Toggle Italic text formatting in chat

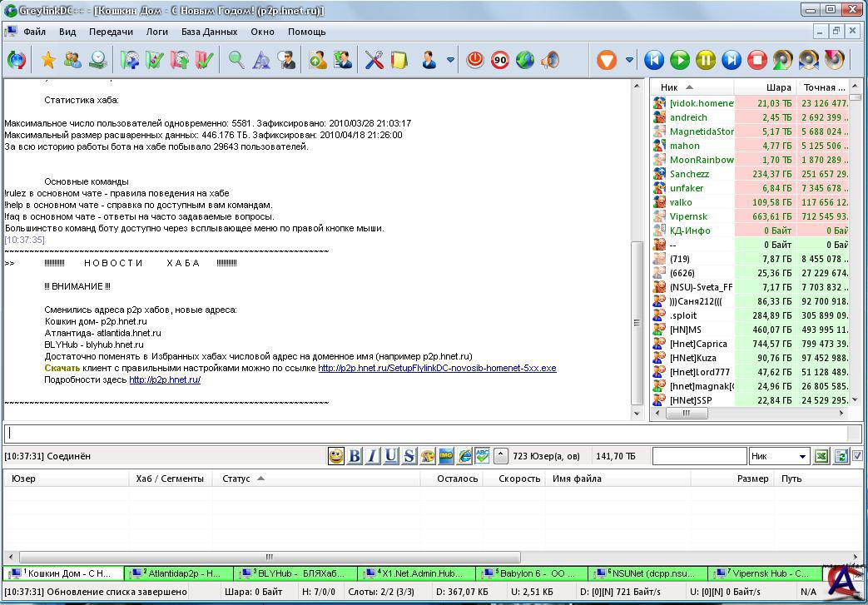point(372,456)
